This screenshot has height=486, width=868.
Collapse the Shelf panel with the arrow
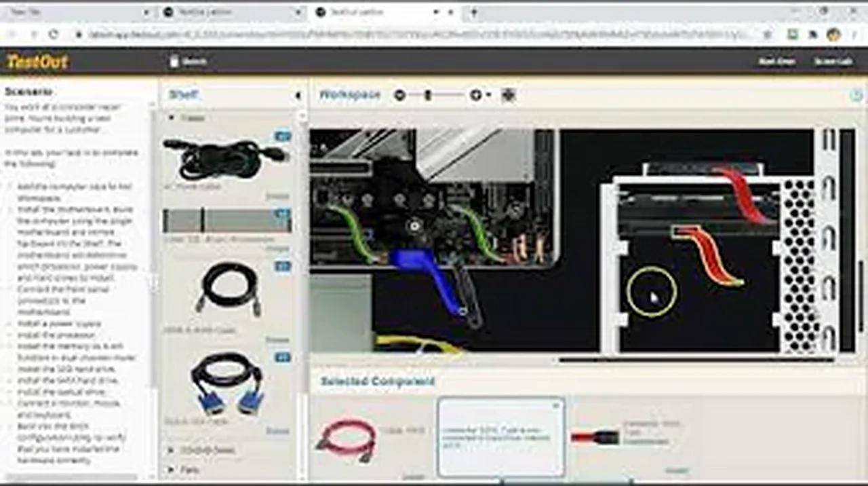click(298, 96)
